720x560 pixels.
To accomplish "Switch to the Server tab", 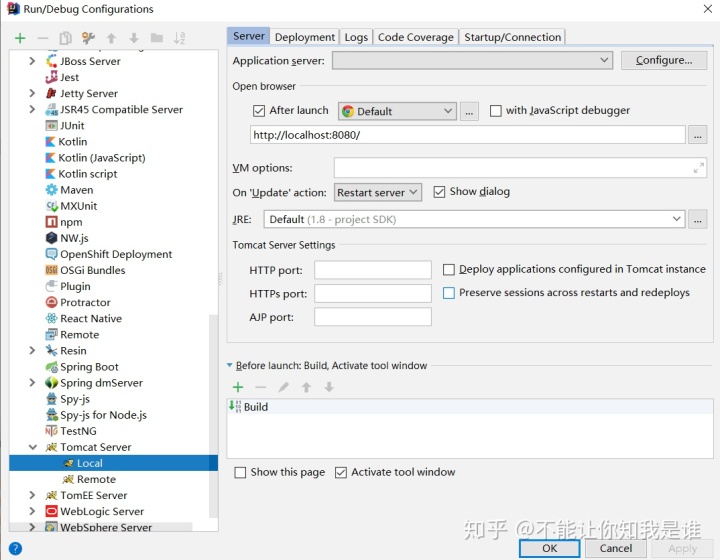I will [248, 36].
